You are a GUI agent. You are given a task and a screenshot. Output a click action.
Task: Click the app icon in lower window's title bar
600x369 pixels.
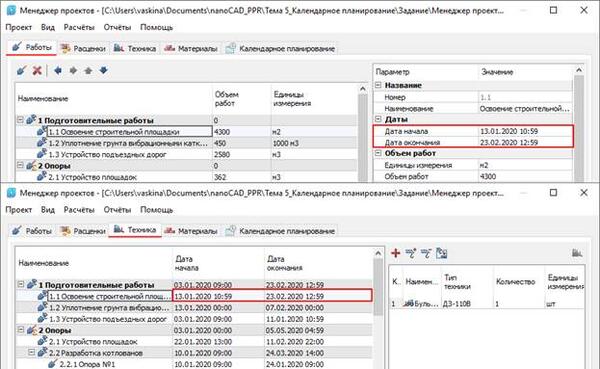(x=11, y=193)
